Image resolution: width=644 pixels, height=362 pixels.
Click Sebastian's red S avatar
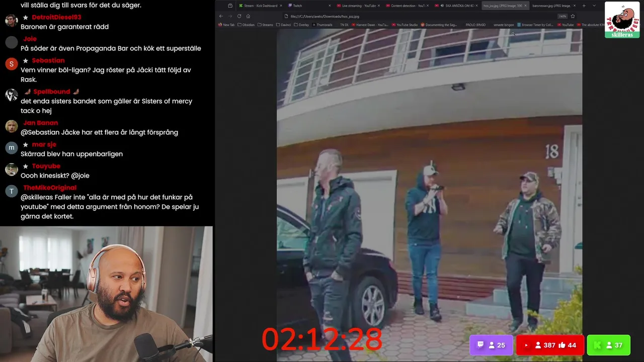pyautogui.click(x=12, y=64)
